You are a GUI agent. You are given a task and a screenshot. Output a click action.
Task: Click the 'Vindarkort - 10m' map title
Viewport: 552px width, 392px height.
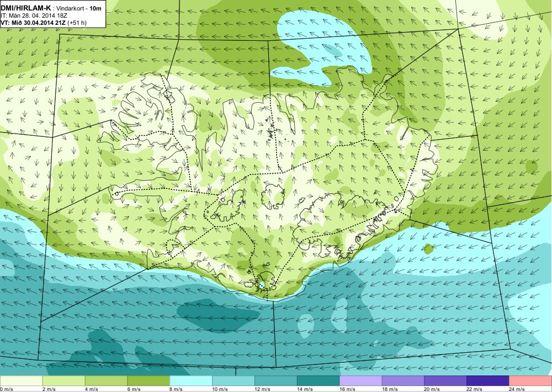(x=79, y=8)
